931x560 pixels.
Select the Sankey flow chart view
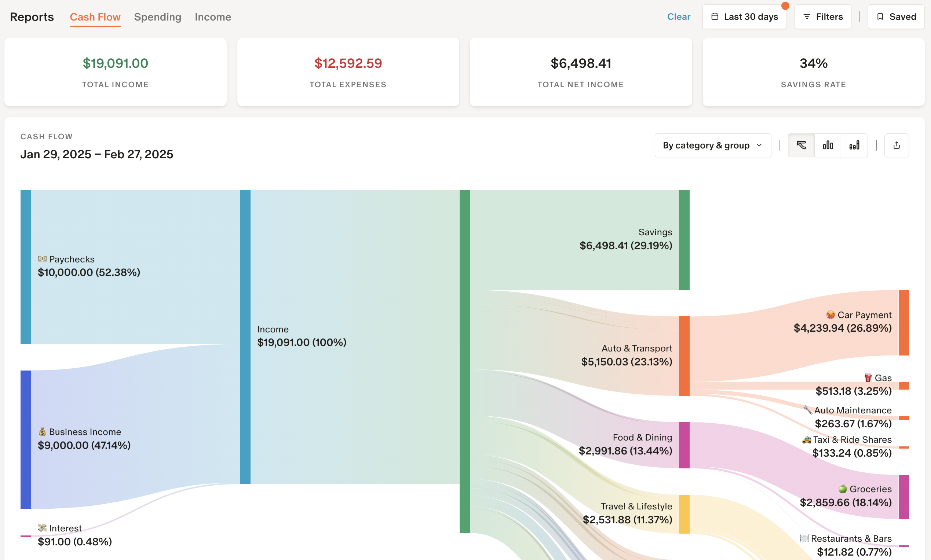pos(802,145)
